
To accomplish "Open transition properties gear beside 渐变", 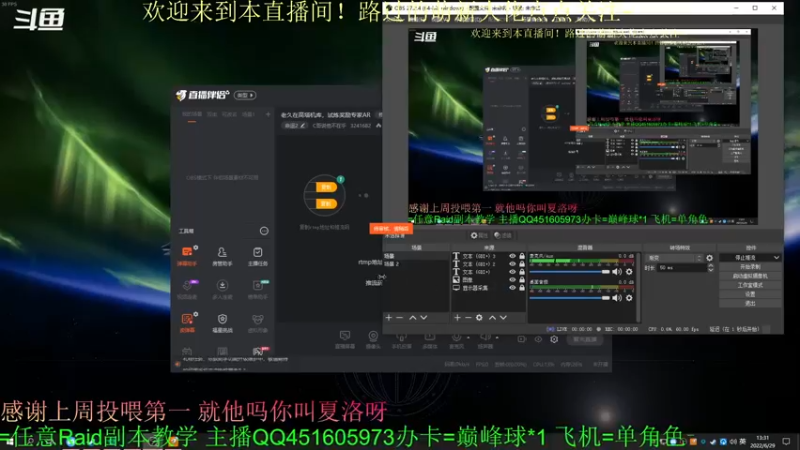I will pyautogui.click(x=710, y=258).
